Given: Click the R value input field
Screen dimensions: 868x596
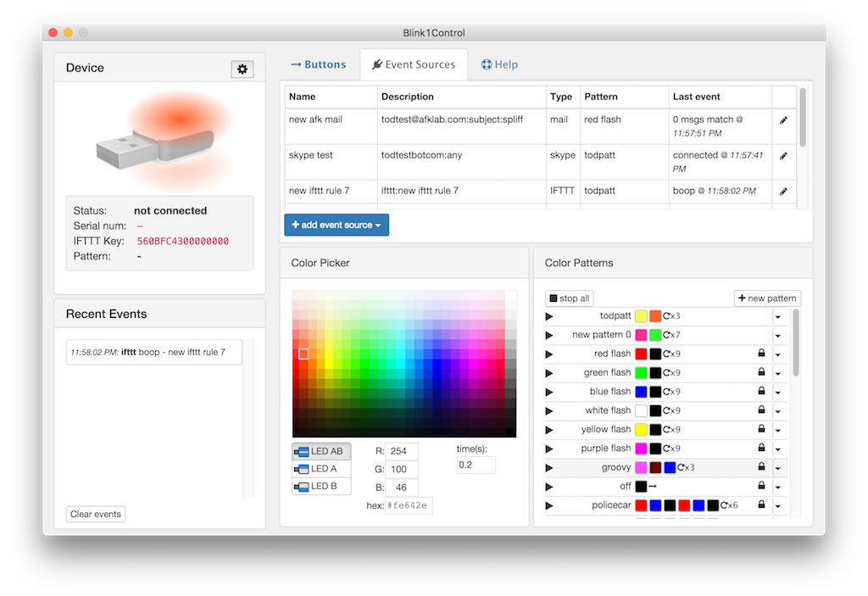Looking at the screenshot, I should (x=402, y=451).
